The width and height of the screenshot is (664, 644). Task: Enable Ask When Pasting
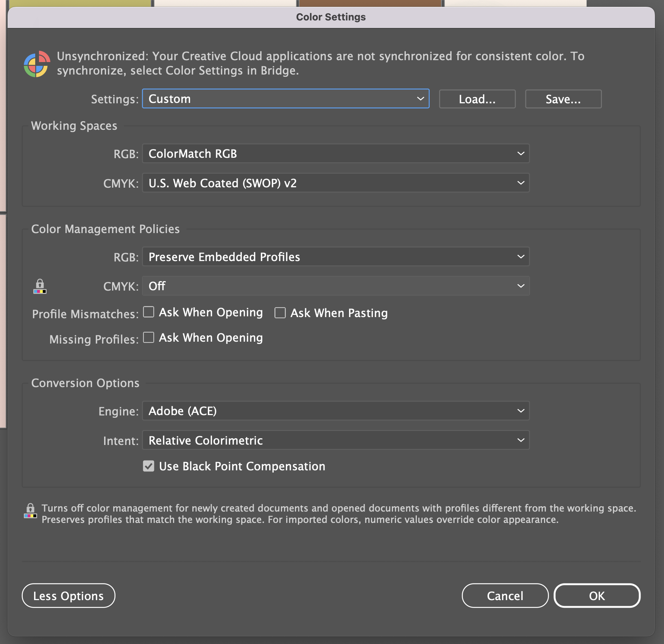[x=280, y=313]
